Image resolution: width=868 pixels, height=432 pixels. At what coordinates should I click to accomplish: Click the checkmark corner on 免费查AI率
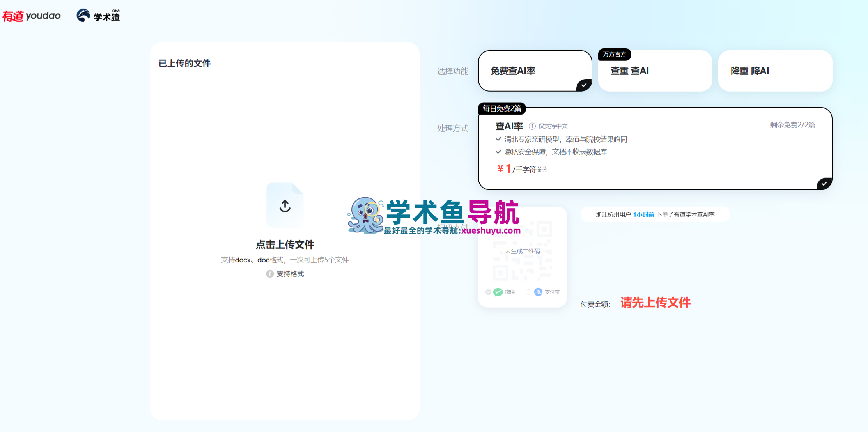(584, 85)
